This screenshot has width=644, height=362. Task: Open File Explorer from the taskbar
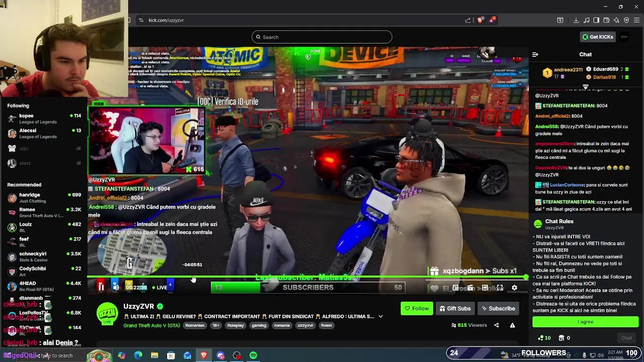click(154, 355)
